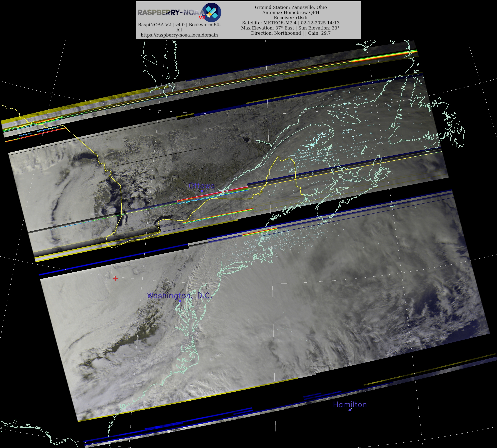Image resolution: width=497 pixels, height=448 pixels.
Task: Click the Hamilton city dot marker
Action: [350, 410]
